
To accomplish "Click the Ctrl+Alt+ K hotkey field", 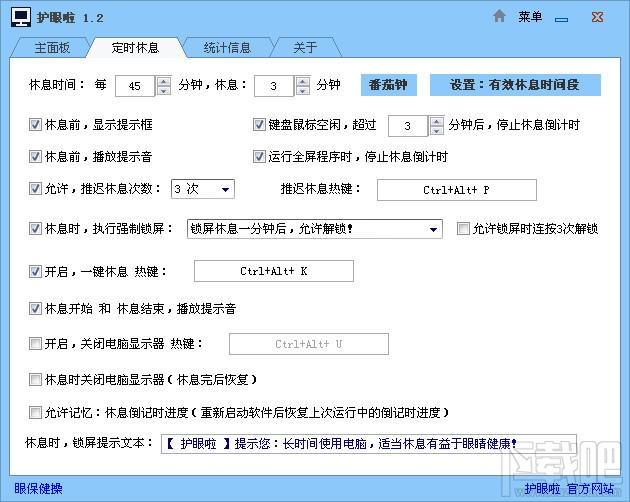I will click(x=274, y=271).
